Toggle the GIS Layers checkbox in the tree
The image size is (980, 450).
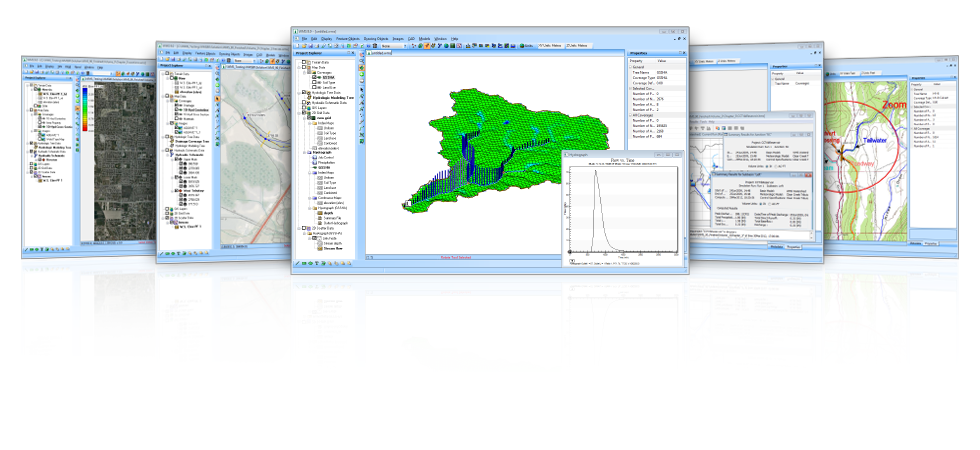pyautogui.click(x=305, y=107)
